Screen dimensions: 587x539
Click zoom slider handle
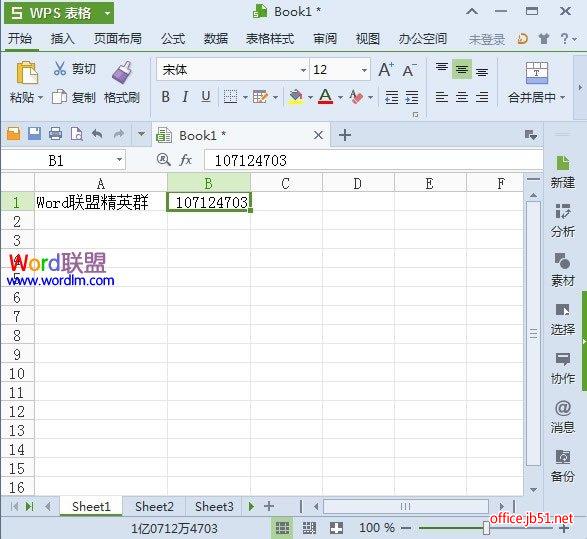click(486, 528)
